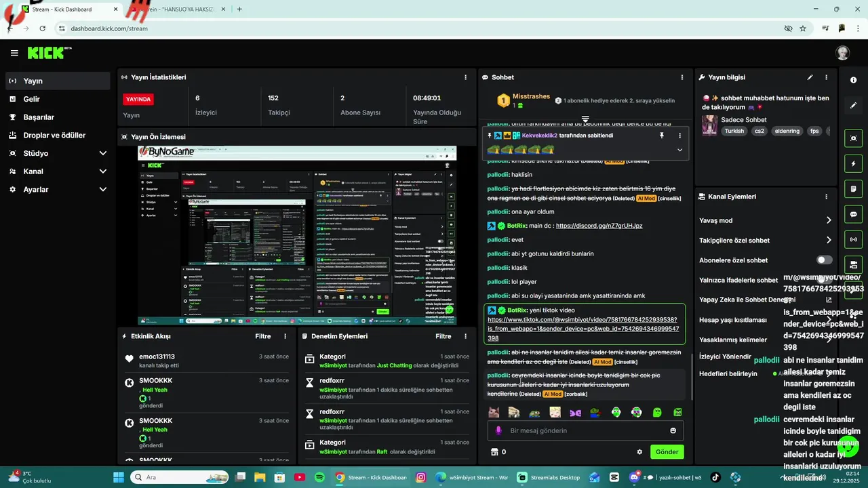Open the hamburger menu beside Kick logo
Viewport: 868px width, 488px height.
point(14,53)
